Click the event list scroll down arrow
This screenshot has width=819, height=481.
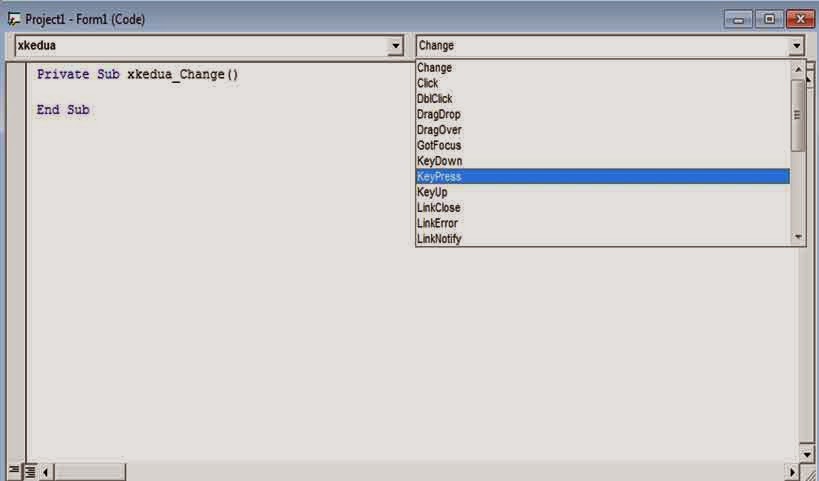click(798, 237)
